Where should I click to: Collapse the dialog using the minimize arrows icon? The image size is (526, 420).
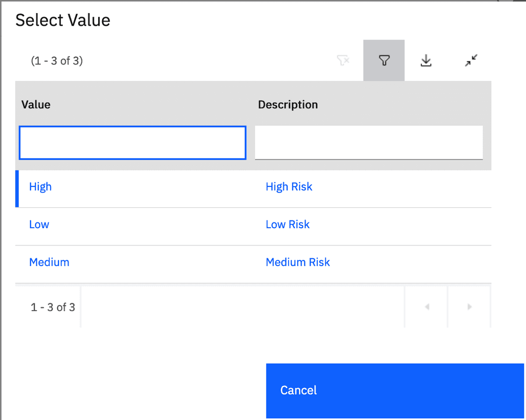471,60
